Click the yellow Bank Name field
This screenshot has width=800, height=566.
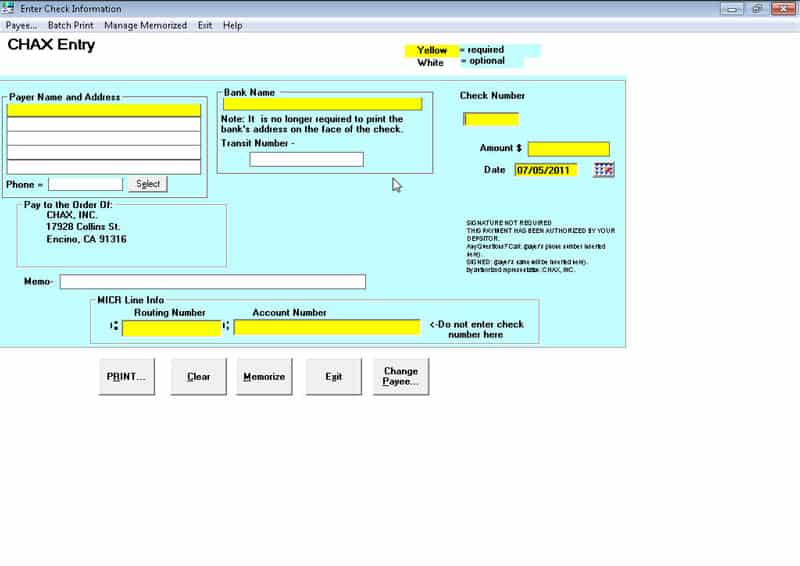(322, 104)
